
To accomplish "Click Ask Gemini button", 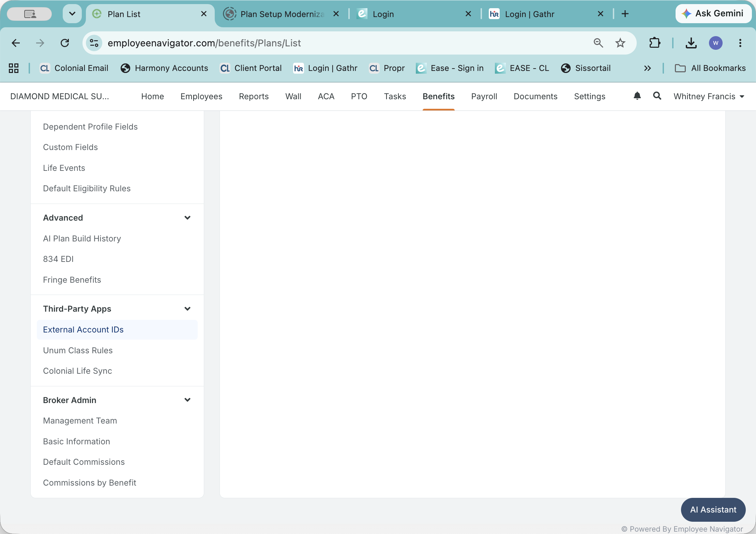I will tap(713, 14).
